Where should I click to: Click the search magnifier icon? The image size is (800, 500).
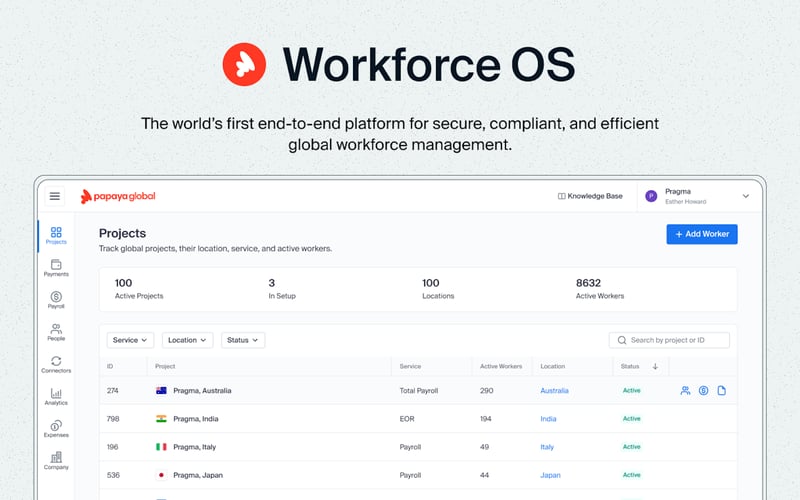622,340
